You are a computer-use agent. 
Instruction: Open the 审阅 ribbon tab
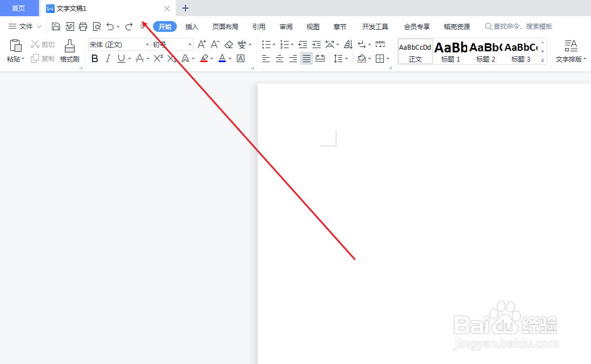pos(285,26)
